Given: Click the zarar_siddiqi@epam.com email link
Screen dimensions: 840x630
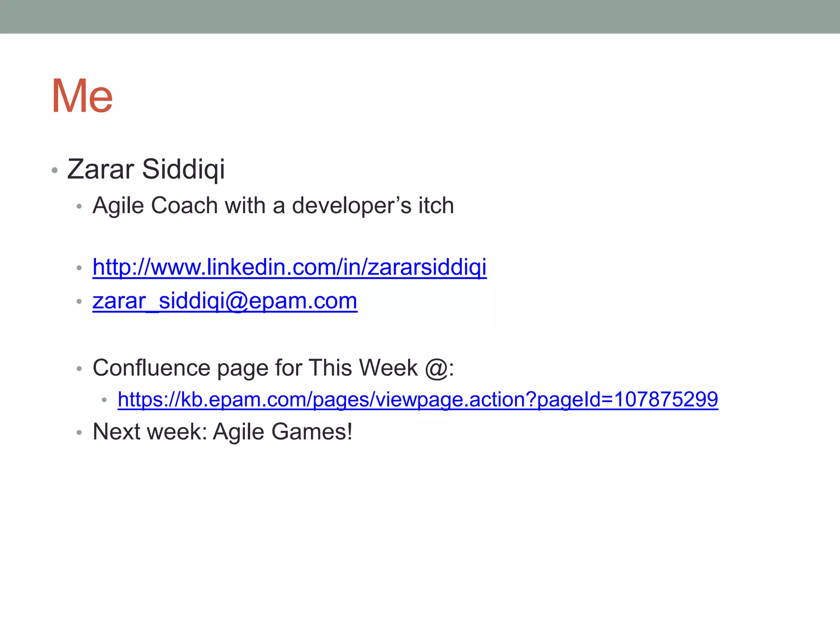Looking at the screenshot, I should (x=225, y=301).
